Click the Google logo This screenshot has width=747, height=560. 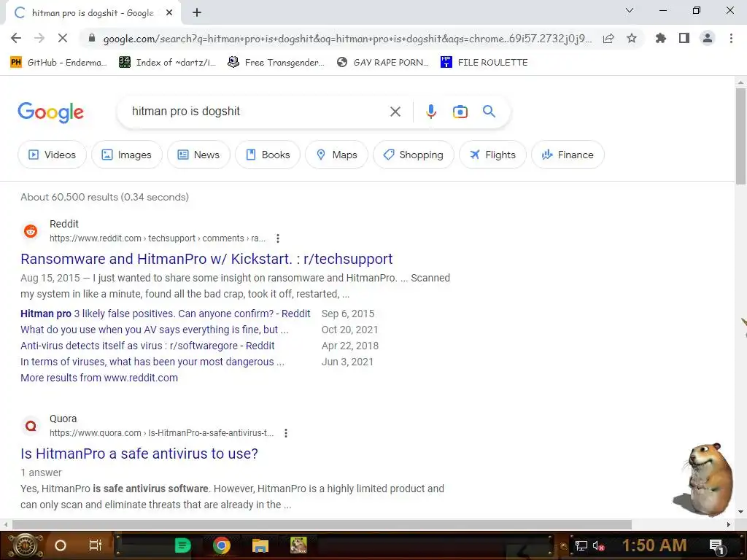pos(50,112)
